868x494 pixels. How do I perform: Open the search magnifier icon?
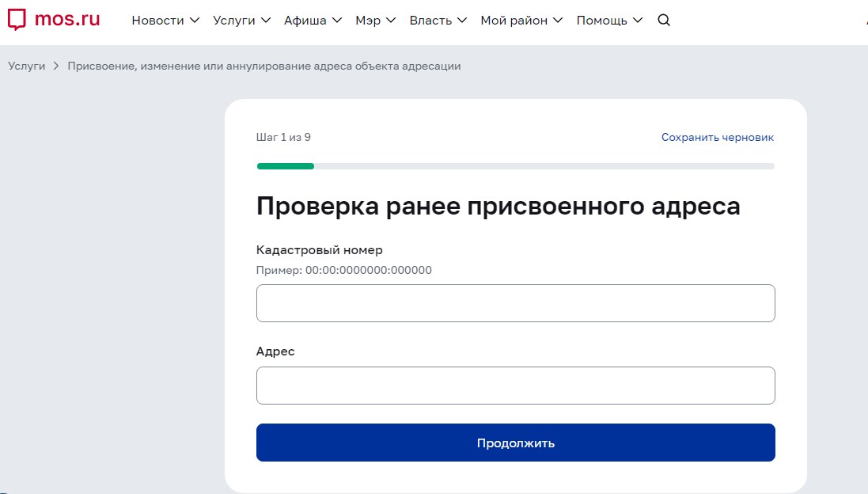pyautogui.click(x=664, y=21)
